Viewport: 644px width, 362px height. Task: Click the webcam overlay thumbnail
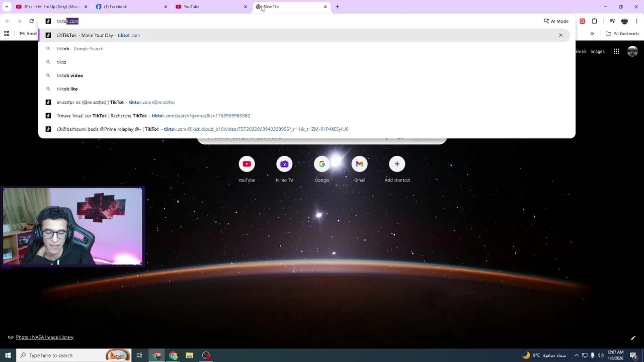click(x=73, y=226)
